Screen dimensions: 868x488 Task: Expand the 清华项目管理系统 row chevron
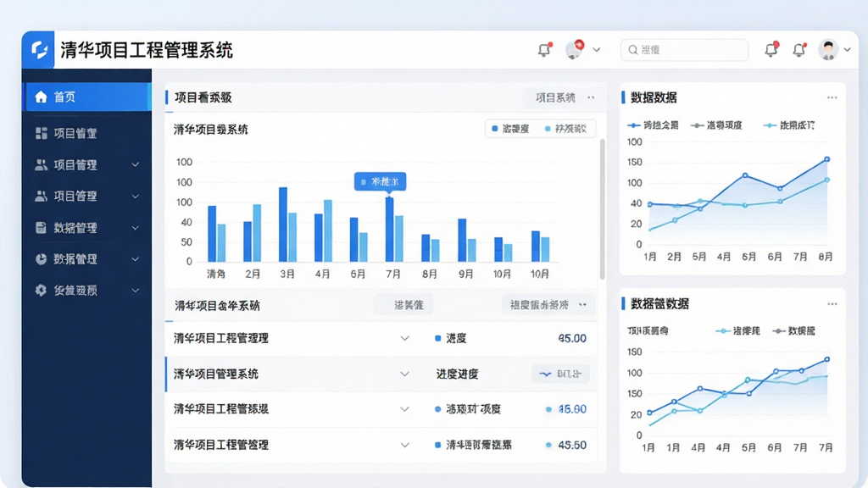pyautogui.click(x=404, y=374)
